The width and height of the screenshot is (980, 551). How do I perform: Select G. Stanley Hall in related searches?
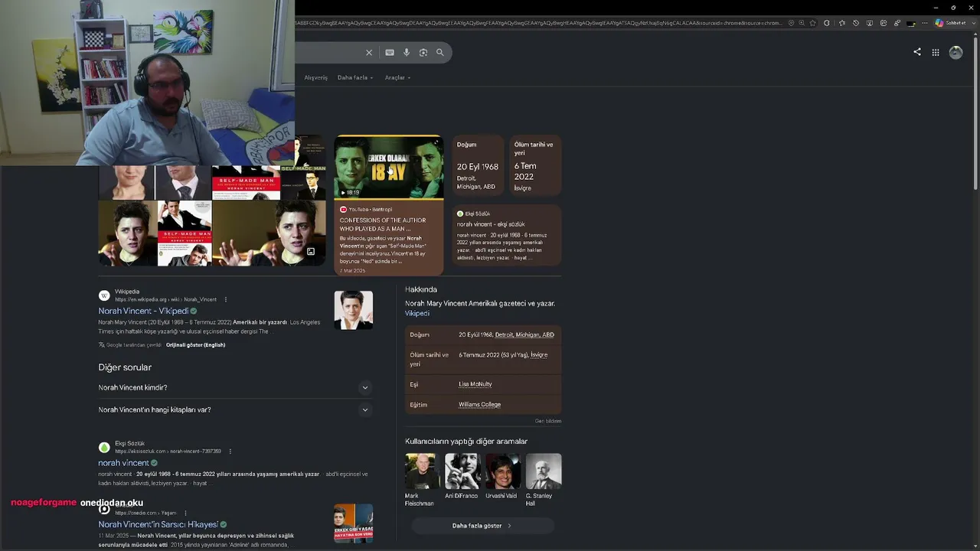tap(544, 480)
